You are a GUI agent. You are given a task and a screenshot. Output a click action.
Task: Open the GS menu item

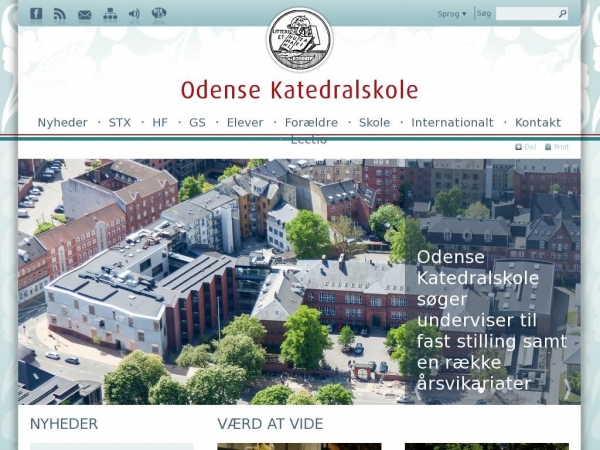[197, 122]
